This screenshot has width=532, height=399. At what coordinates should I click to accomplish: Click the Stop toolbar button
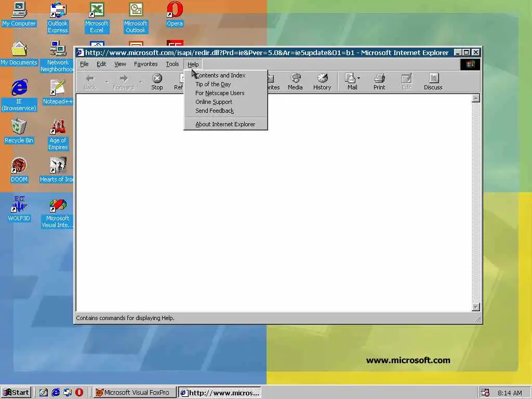point(157,82)
